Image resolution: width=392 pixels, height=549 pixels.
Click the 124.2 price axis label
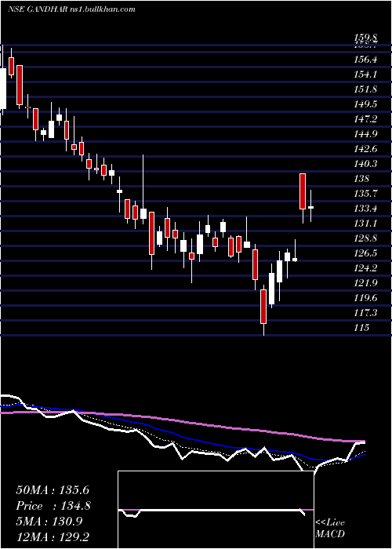365,268
